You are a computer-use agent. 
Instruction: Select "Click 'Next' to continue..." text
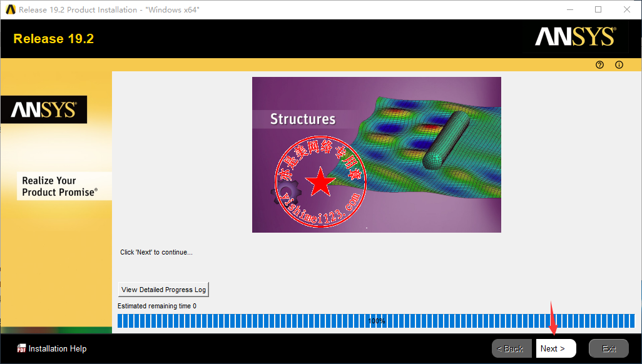coord(156,252)
